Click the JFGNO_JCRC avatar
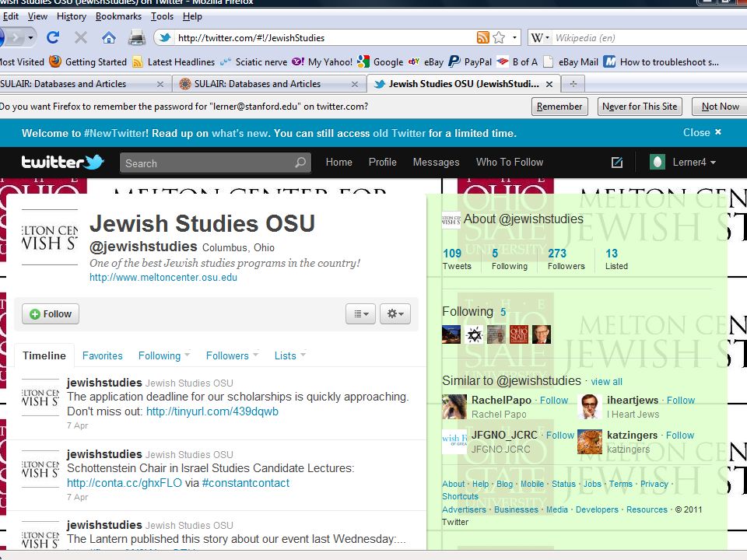The height and width of the screenshot is (560, 747). pos(454,442)
